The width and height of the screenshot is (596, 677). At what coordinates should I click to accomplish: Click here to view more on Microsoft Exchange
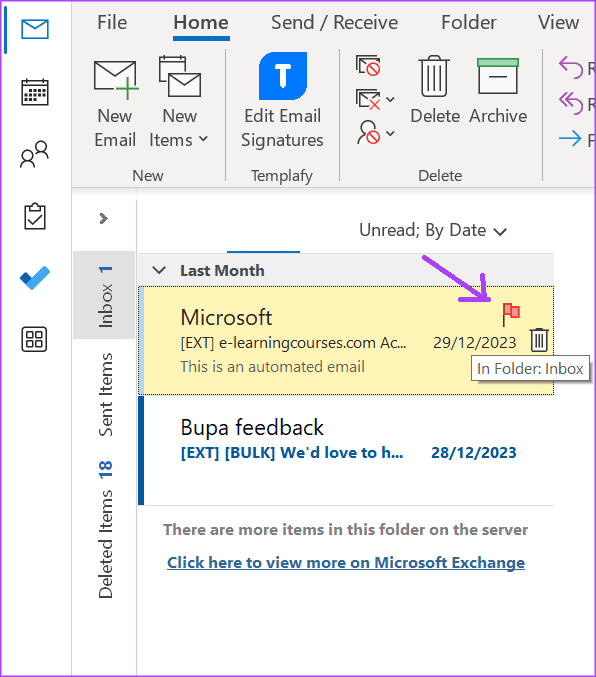point(346,563)
